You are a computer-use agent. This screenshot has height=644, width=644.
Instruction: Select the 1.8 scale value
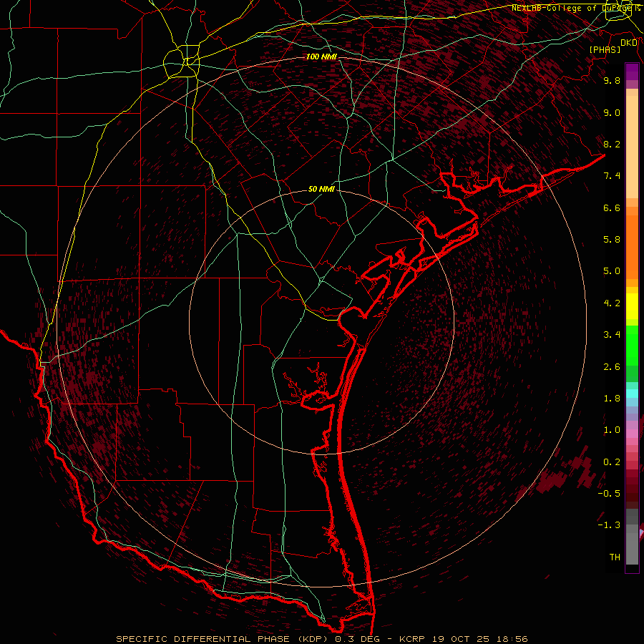coord(612,399)
